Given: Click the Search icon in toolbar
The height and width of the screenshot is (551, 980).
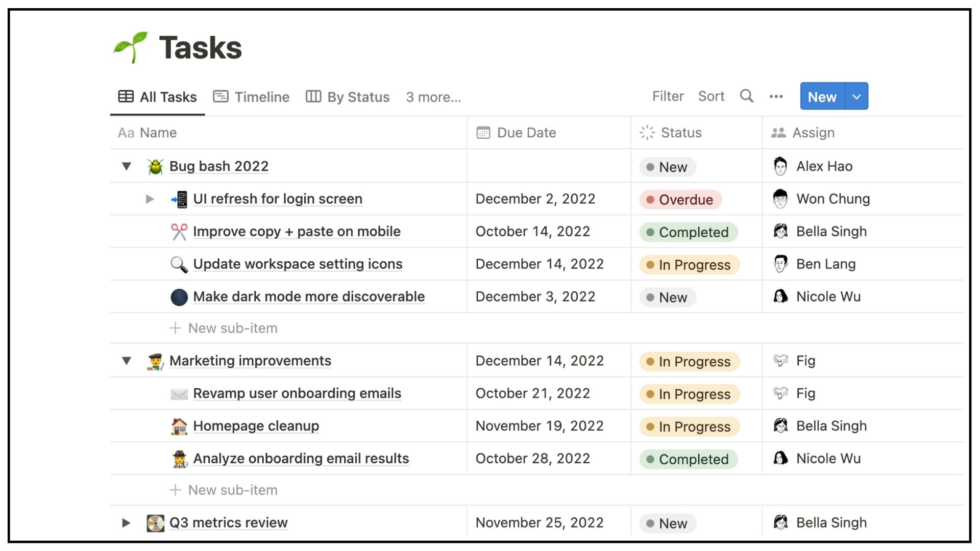Looking at the screenshot, I should [x=746, y=96].
